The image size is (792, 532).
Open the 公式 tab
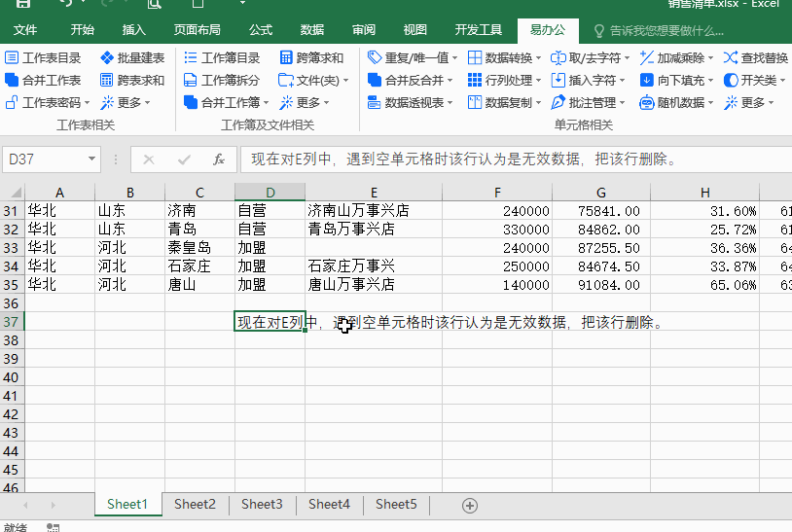pyautogui.click(x=261, y=30)
